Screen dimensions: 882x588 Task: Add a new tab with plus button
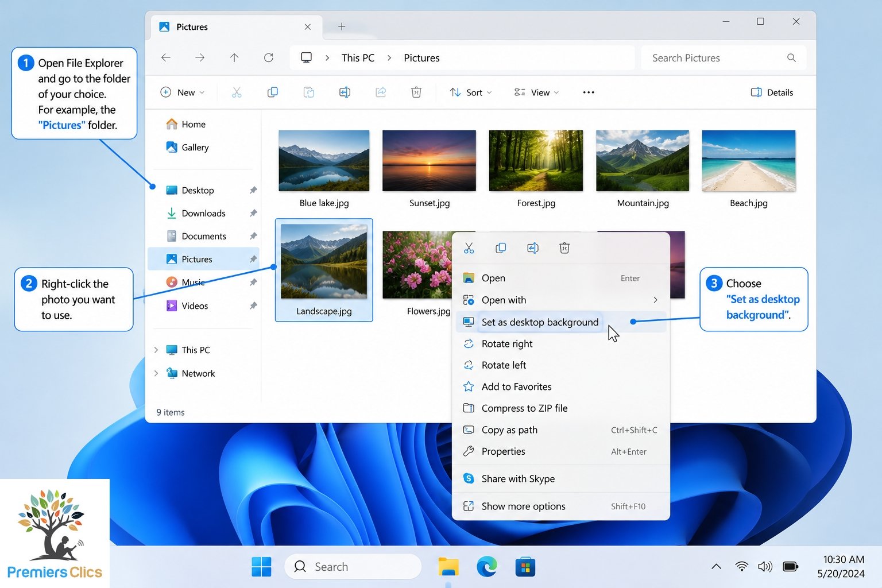click(x=342, y=26)
